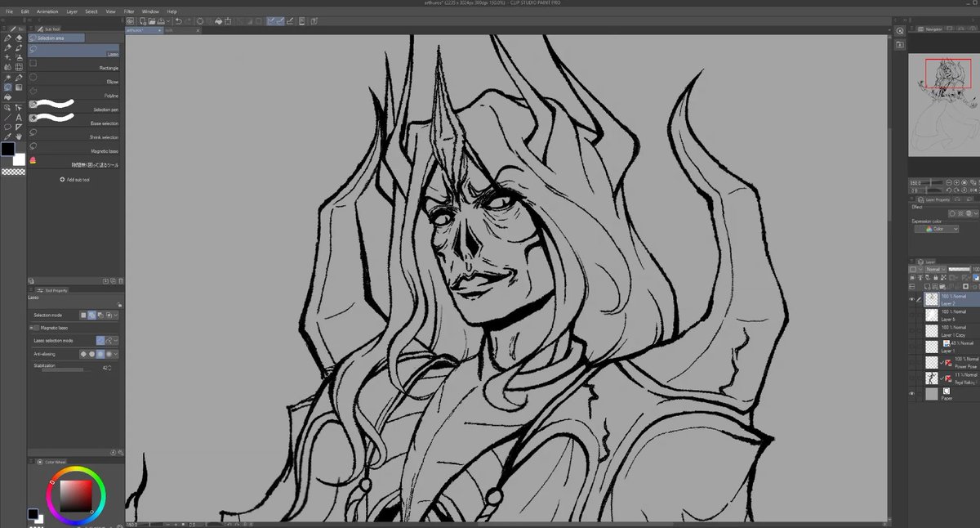Viewport: 980px width, 528px height.
Task: Select the Selection area tool in toolbox
Action: point(8,87)
